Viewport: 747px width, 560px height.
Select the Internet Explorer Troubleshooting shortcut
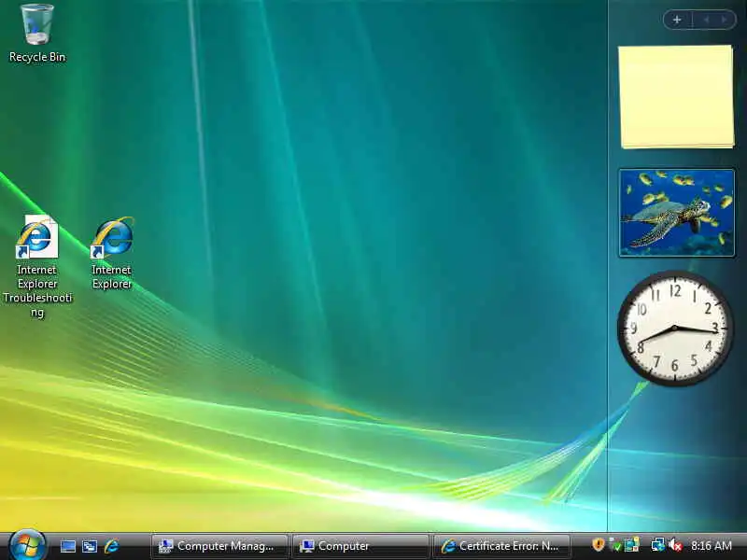(x=37, y=267)
